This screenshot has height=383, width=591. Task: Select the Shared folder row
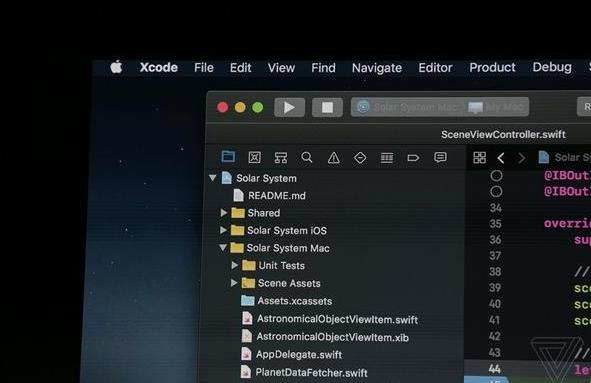[256, 213]
